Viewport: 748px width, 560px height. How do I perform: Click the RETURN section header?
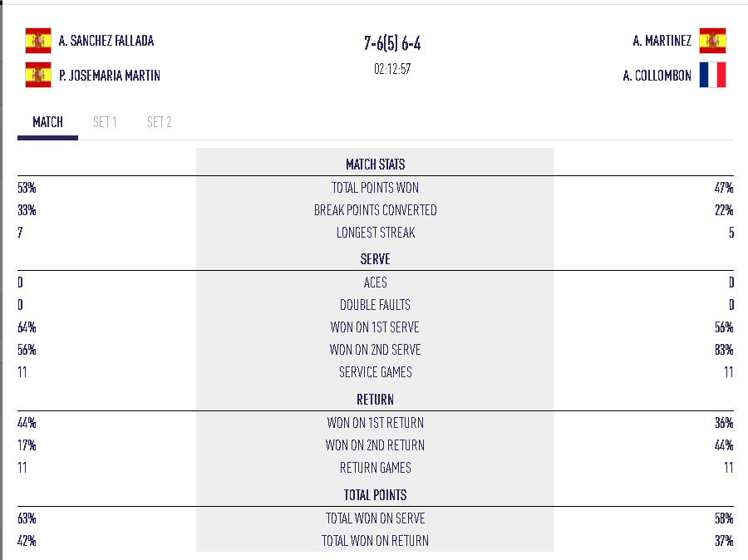point(376,400)
